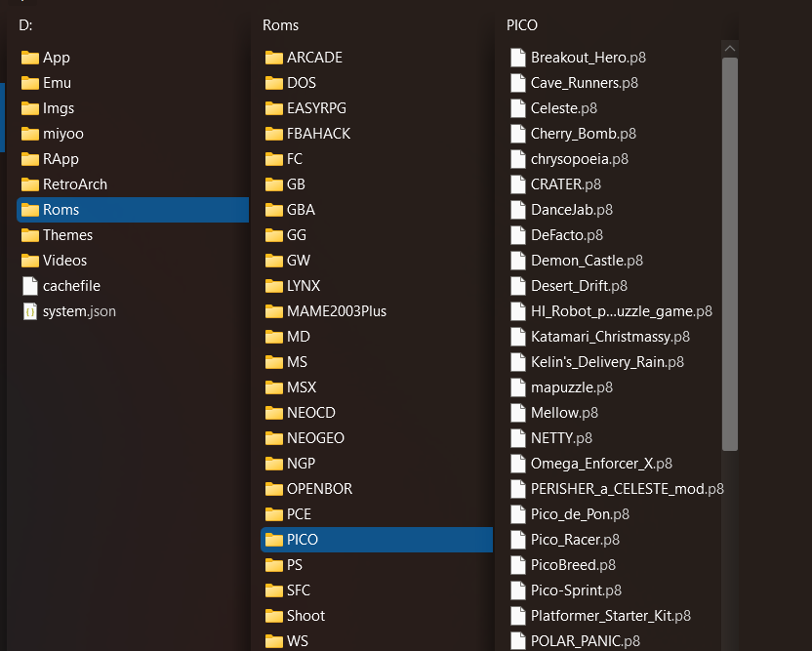The width and height of the screenshot is (812, 651).
Task: Select DanceJab.p8 file name
Action: point(572,210)
